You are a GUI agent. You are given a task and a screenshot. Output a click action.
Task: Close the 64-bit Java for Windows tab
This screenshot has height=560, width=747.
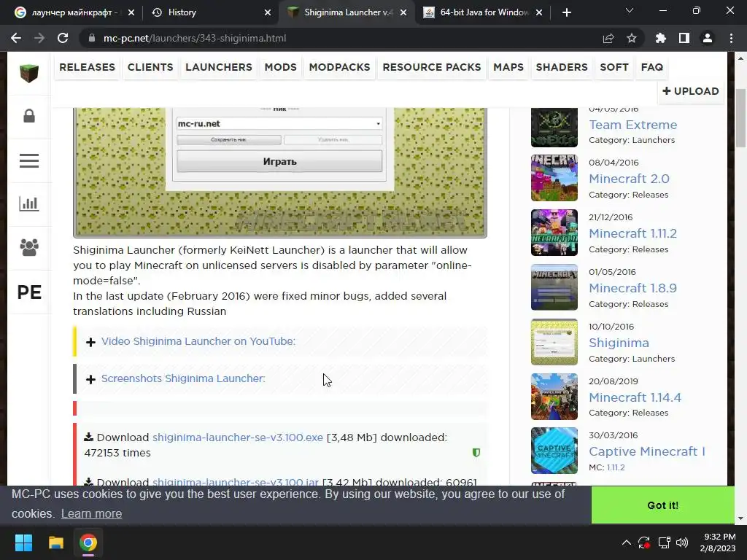(x=539, y=12)
